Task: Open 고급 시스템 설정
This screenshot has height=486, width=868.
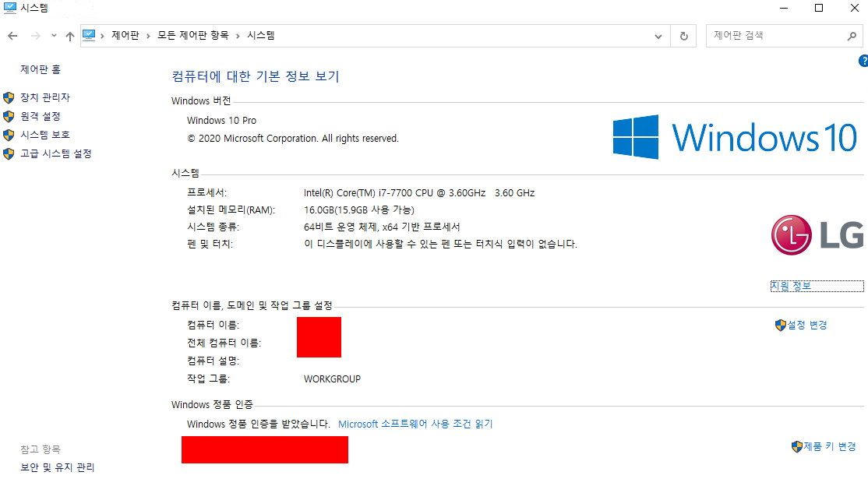Action: [x=56, y=154]
